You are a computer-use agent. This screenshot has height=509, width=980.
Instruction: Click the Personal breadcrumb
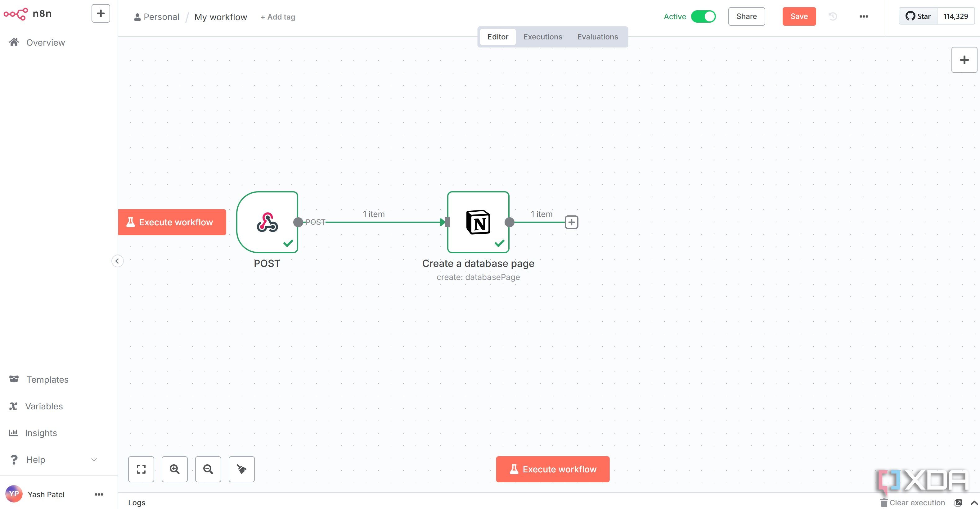tap(157, 17)
